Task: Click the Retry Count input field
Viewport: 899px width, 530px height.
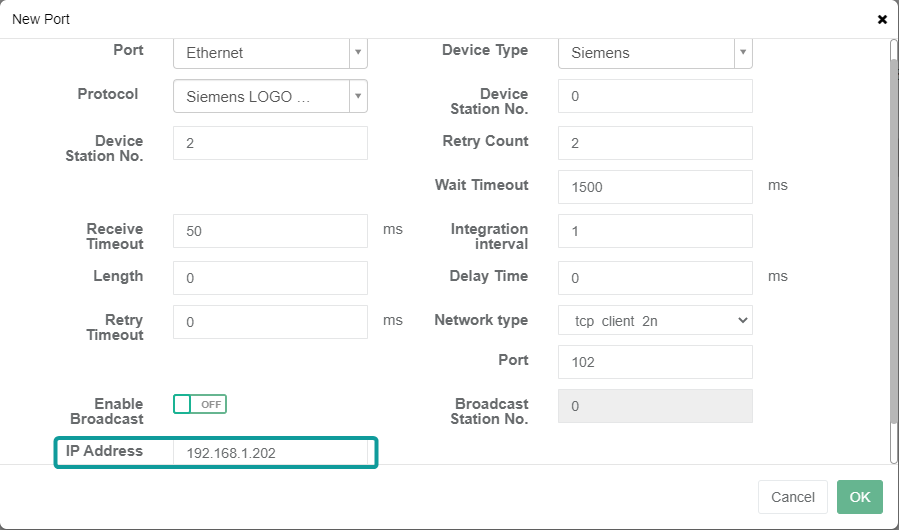Action: pyautogui.click(x=655, y=143)
